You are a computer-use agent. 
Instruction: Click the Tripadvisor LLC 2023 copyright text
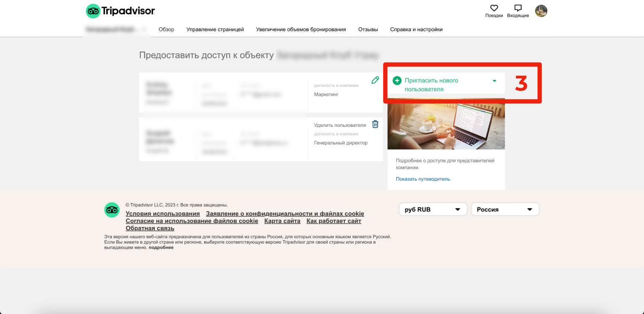point(177,205)
